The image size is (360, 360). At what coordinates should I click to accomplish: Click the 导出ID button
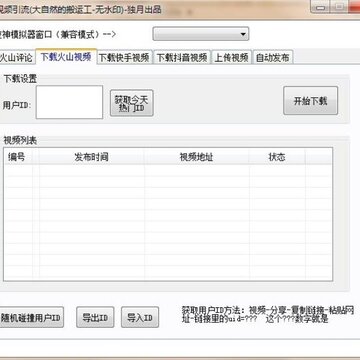95,317
